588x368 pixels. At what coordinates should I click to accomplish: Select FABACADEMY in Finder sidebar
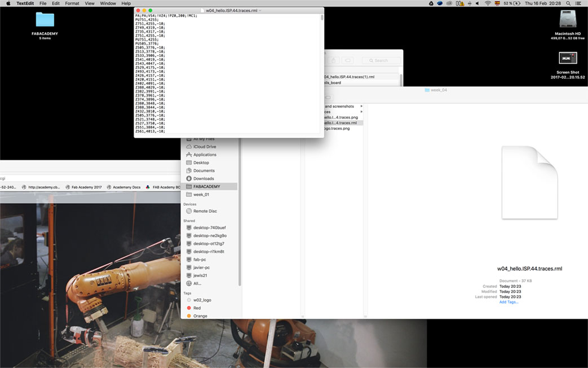[x=210, y=187]
